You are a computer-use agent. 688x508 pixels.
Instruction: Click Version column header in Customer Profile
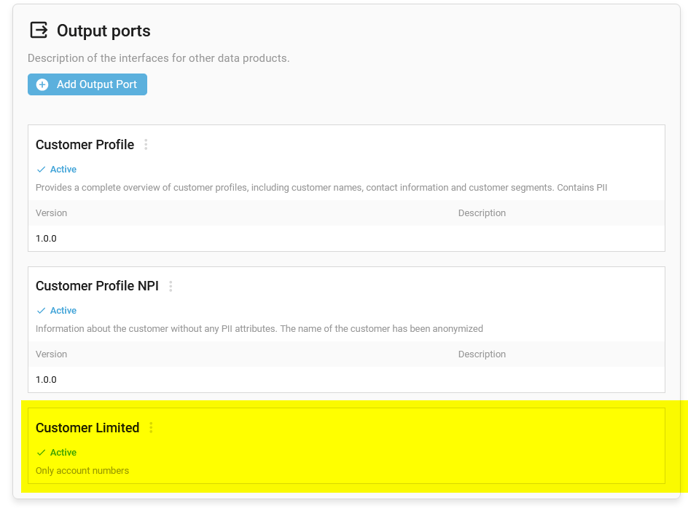coord(51,213)
